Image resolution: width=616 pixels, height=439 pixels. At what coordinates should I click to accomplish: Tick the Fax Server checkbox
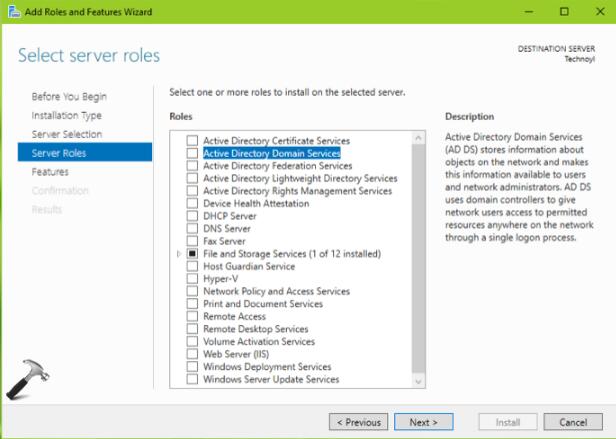pyautogui.click(x=192, y=241)
